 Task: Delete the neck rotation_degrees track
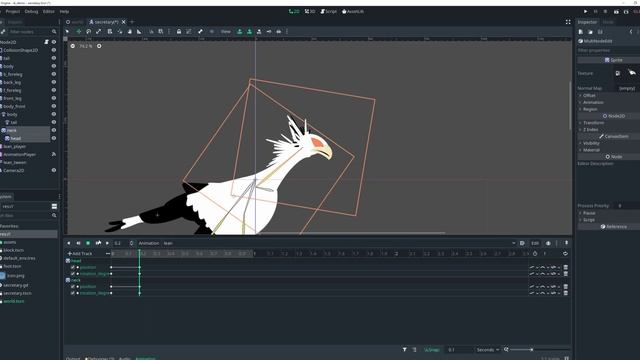click(x=566, y=293)
